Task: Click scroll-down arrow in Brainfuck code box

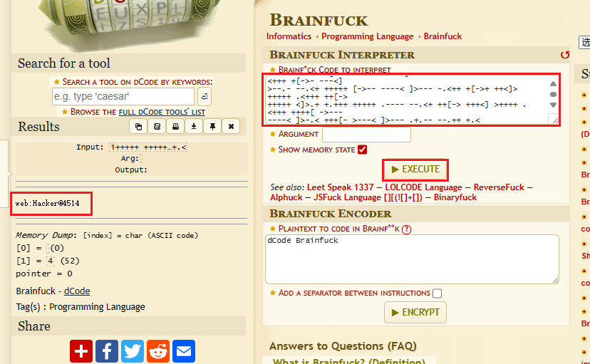Action: click(553, 105)
